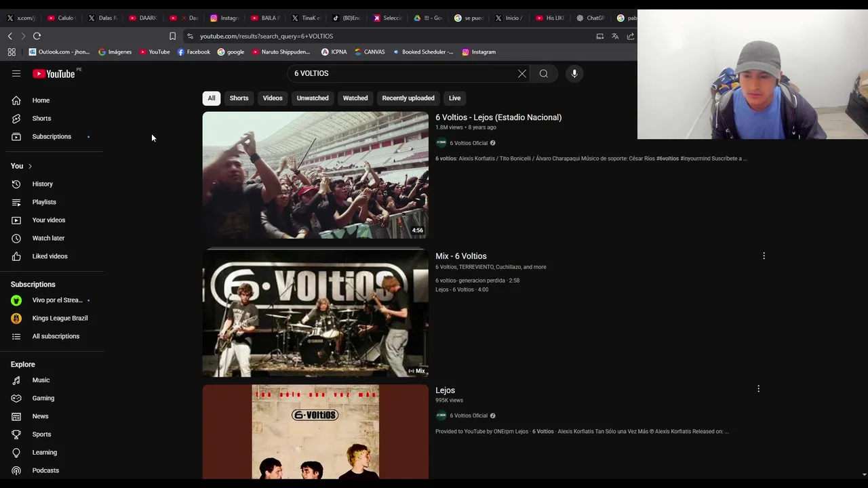This screenshot has width=868, height=488.
Task: Select the Recently uploaded filter chip
Action: [408, 98]
